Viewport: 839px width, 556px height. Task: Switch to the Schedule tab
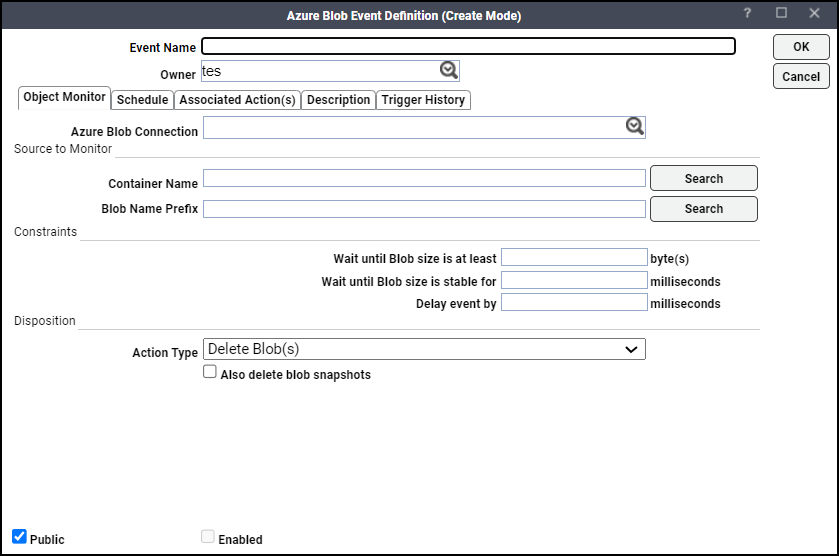pyautogui.click(x=142, y=100)
